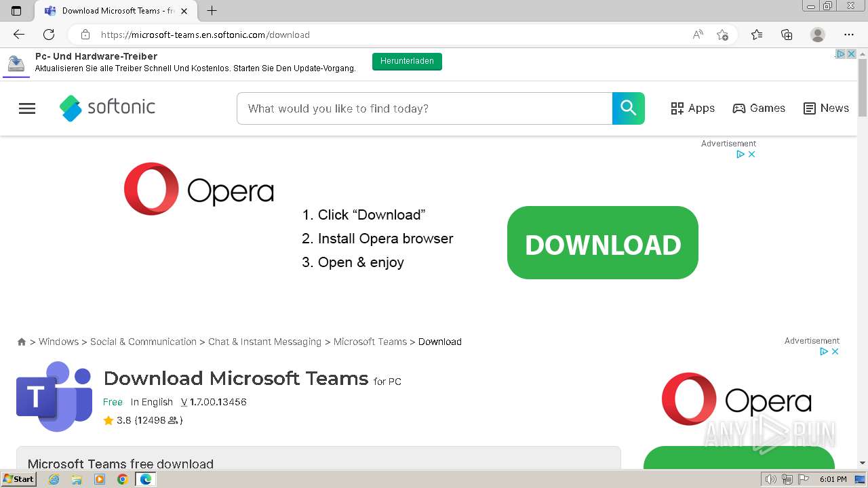Click the version V 1.7.00.13456 text
This screenshot has width=868, height=488.
point(214,402)
